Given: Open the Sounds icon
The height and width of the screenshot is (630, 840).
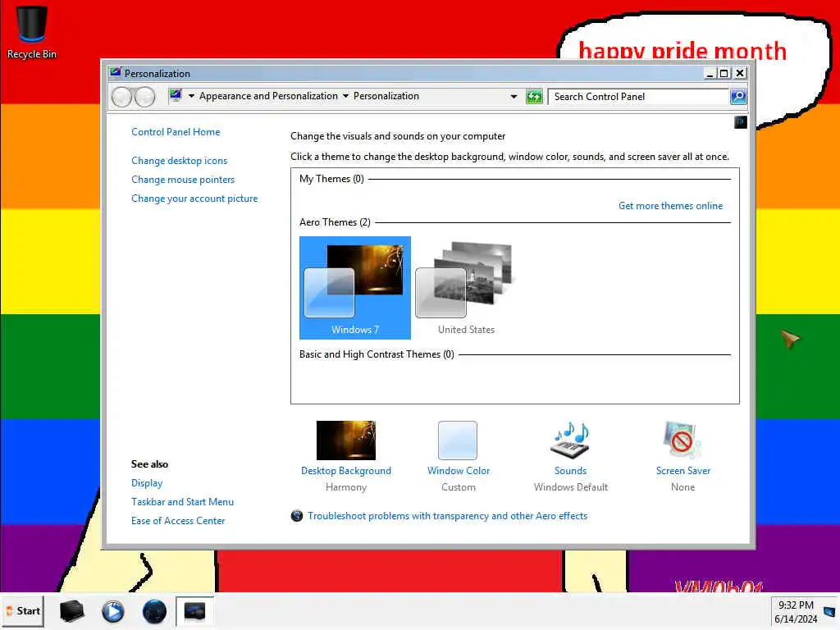Looking at the screenshot, I should coord(571,441).
